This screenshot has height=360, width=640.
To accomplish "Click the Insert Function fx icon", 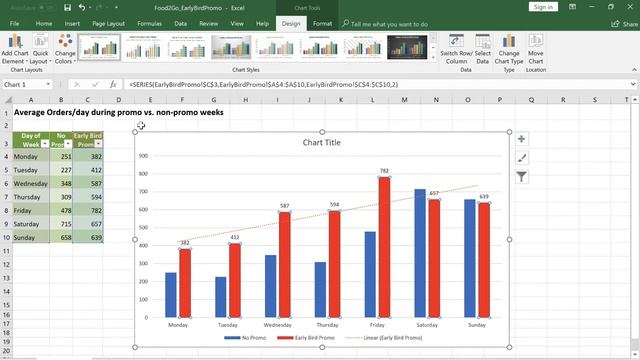I will coord(113,84).
